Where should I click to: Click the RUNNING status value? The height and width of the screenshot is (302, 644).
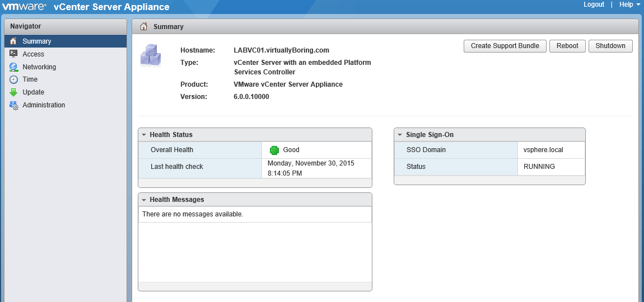coord(539,167)
